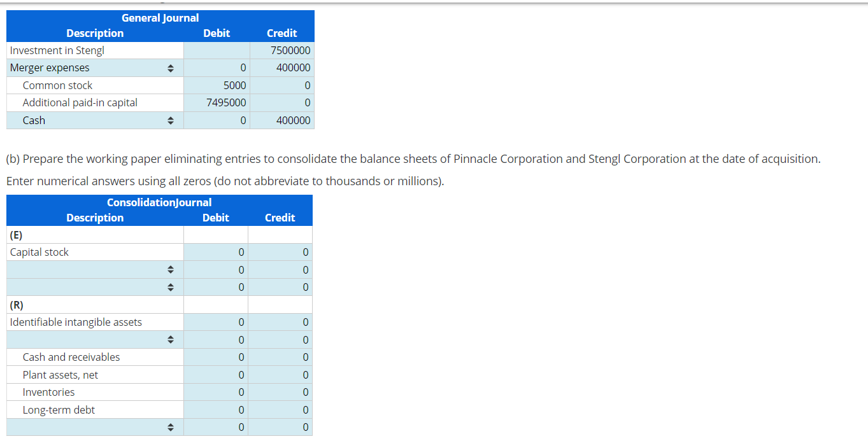Select the Capital stock debit input cell

pyautogui.click(x=217, y=251)
